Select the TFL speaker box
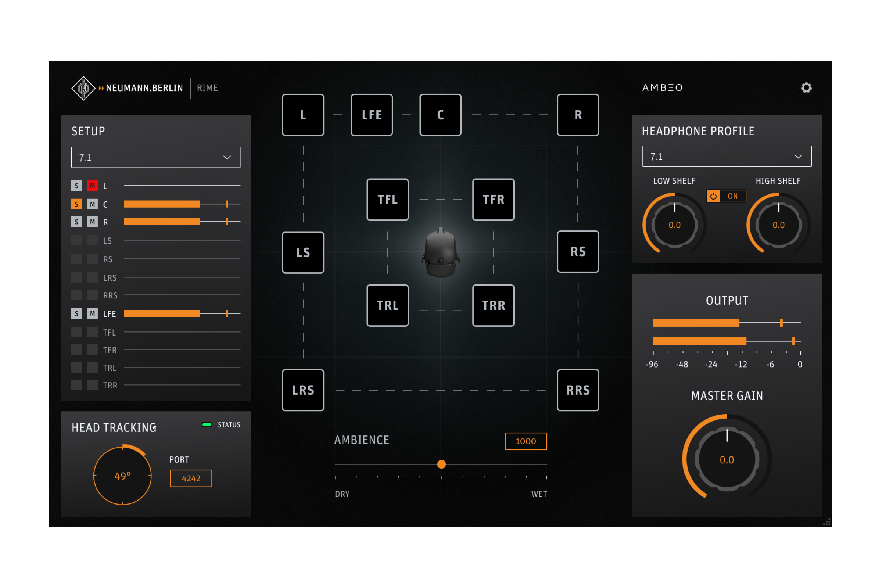 point(387,200)
